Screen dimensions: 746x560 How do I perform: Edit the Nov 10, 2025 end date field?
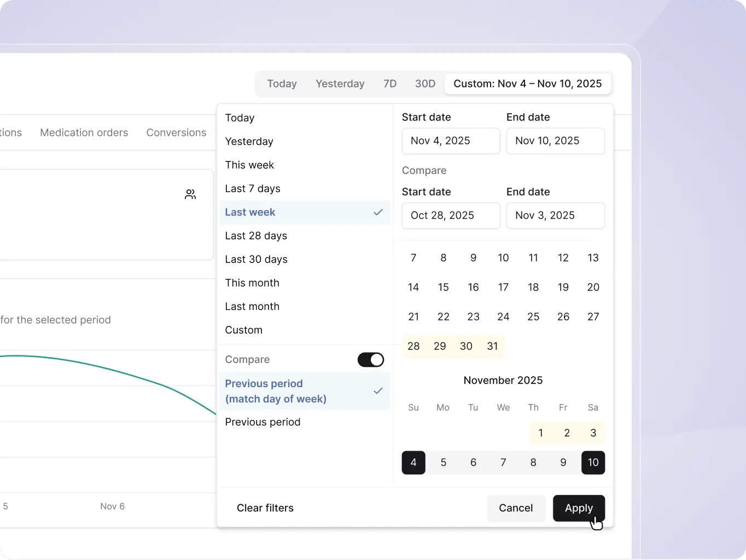[x=555, y=141]
